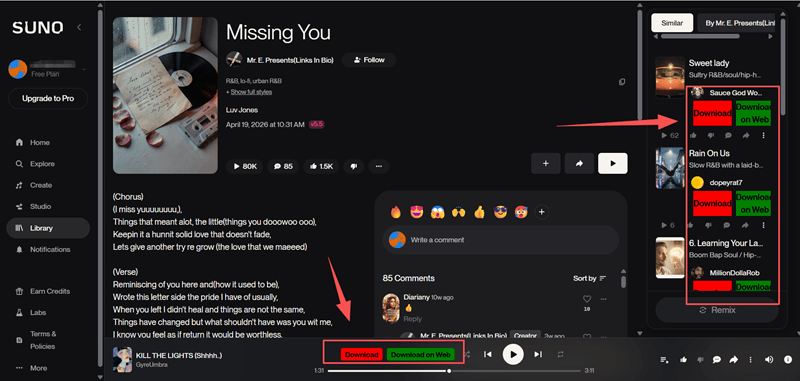800x381 pixels.
Task: Collapse the Suno sidebar with the chevron
Action: [x=79, y=28]
